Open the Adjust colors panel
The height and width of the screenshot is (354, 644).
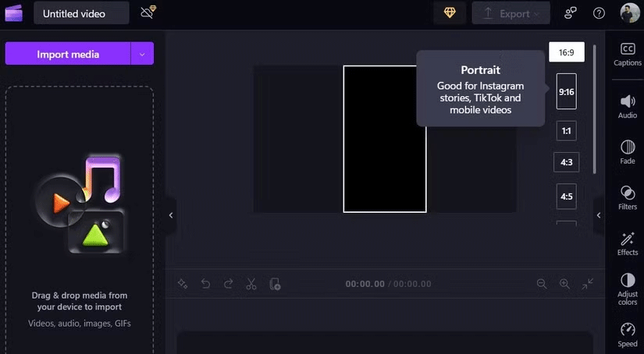(x=628, y=289)
